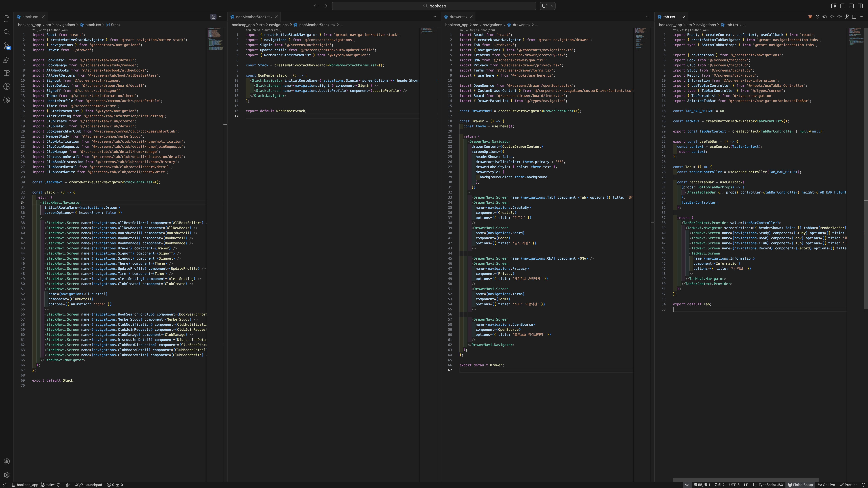Click the stack.tsx minimap code overview
The image size is (868, 488).
click(x=215, y=40)
